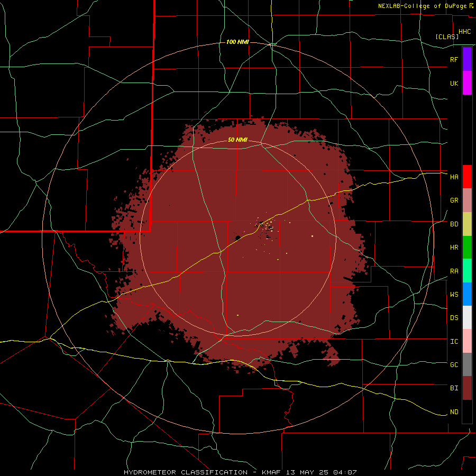The width and height of the screenshot is (476, 476).
Task: Click the 100 NMI range ring label
Action: pos(237,42)
